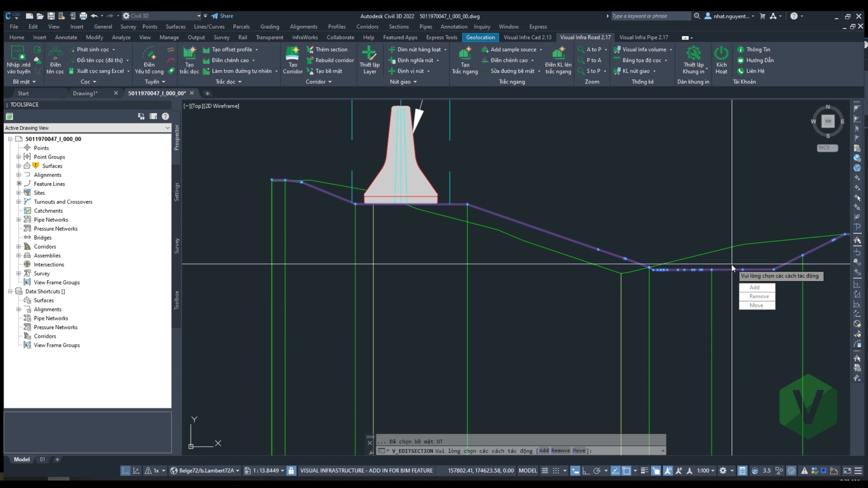868x488 pixels.
Task: Open the WCS coordinate dropdown
Action: click(x=827, y=148)
